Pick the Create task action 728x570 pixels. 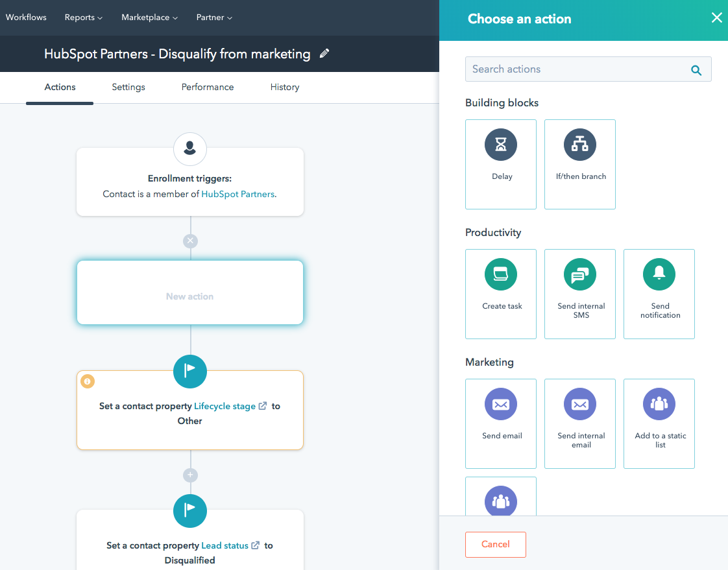[500, 294]
